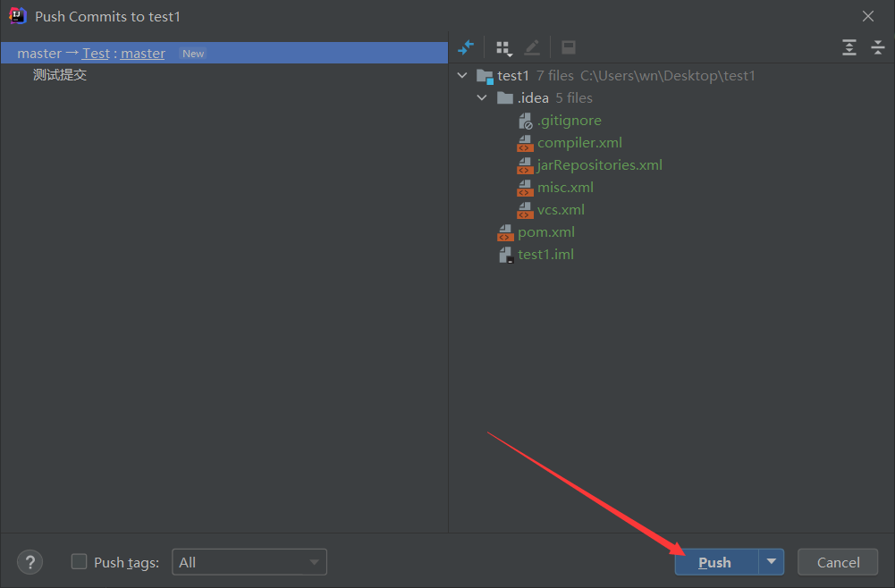The width and height of the screenshot is (895, 588).
Task: Click the jarRepositories.xml file icon
Action: pyautogui.click(x=525, y=165)
